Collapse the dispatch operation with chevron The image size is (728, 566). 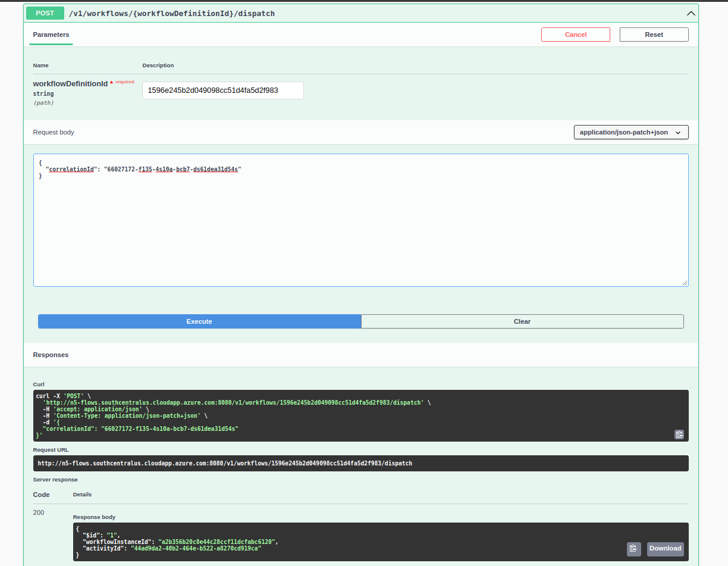(691, 13)
